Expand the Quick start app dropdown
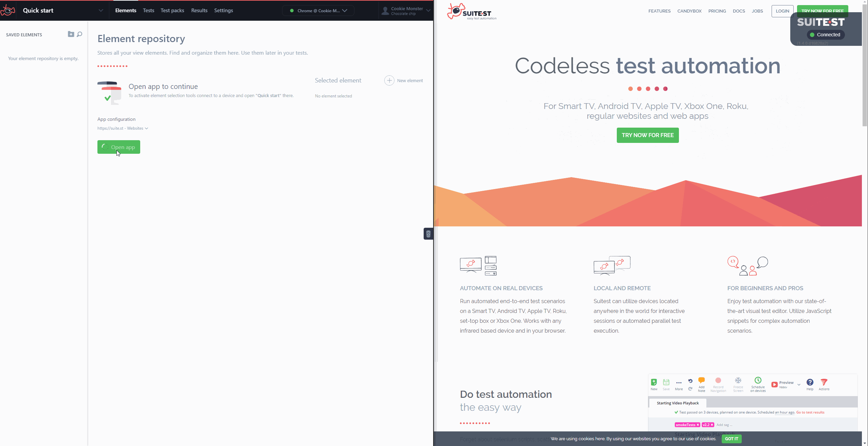This screenshot has width=868, height=446. tap(101, 11)
